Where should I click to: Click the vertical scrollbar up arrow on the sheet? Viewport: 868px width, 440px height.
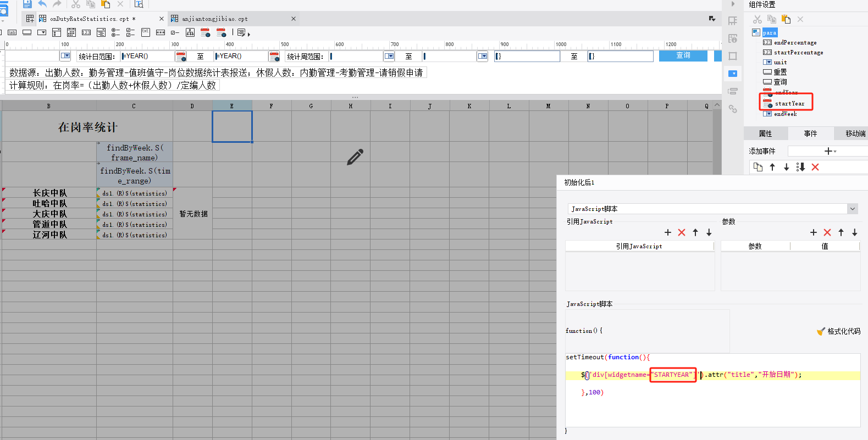point(717,105)
